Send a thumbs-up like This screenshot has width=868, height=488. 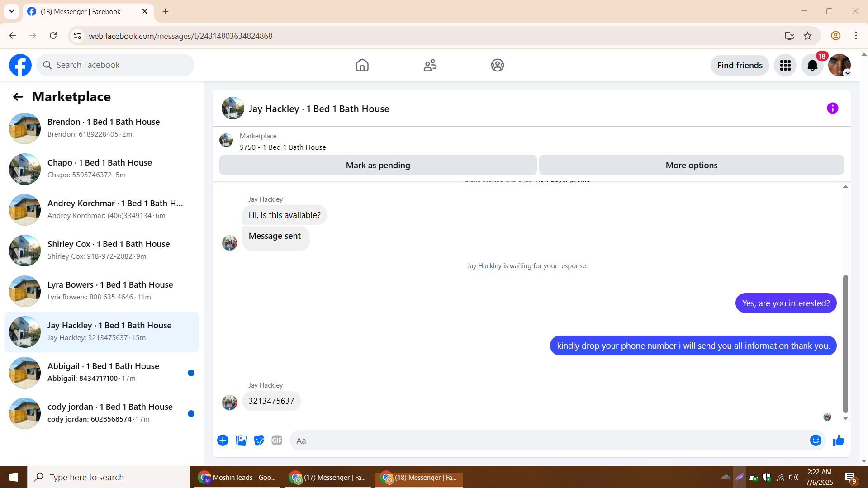[838, 441]
